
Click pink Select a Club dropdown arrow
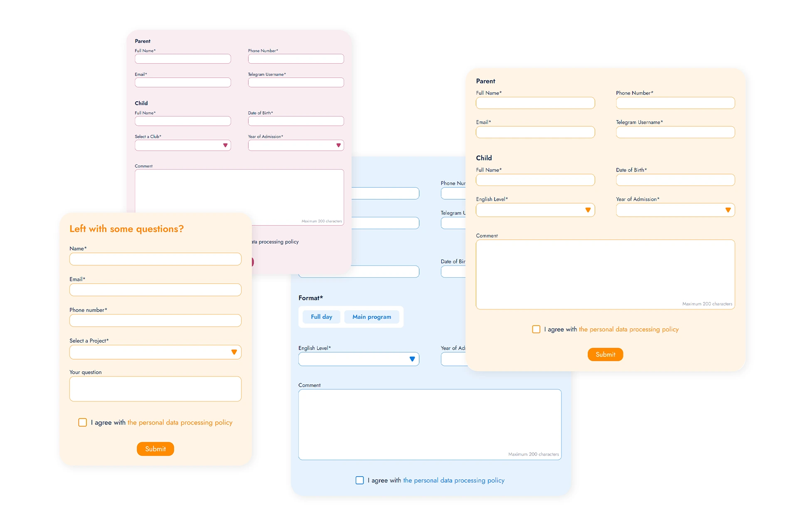point(225,145)
